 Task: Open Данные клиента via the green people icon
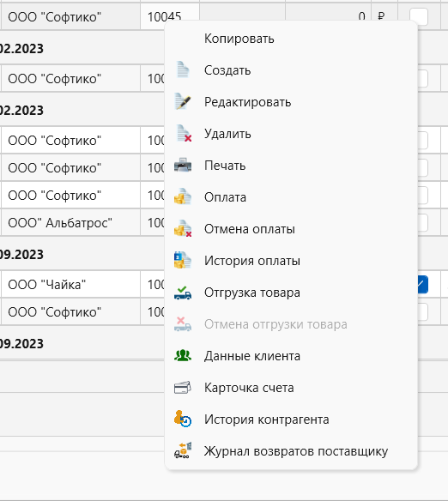183,355
